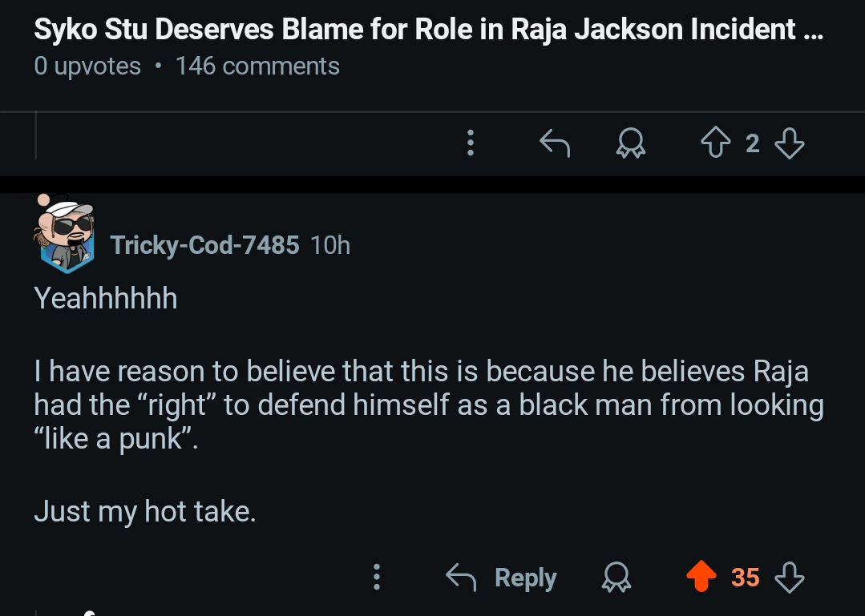The image size is (865, 616).
Task: Select the "Yeahhhhhh" comment text
Action: pyautogui.click(x=106, y=298)
